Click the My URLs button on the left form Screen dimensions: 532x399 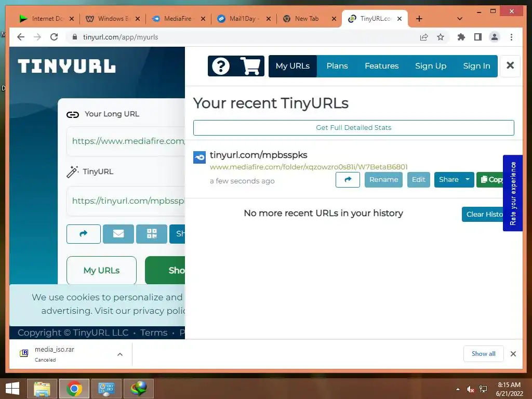coord(101,270)
